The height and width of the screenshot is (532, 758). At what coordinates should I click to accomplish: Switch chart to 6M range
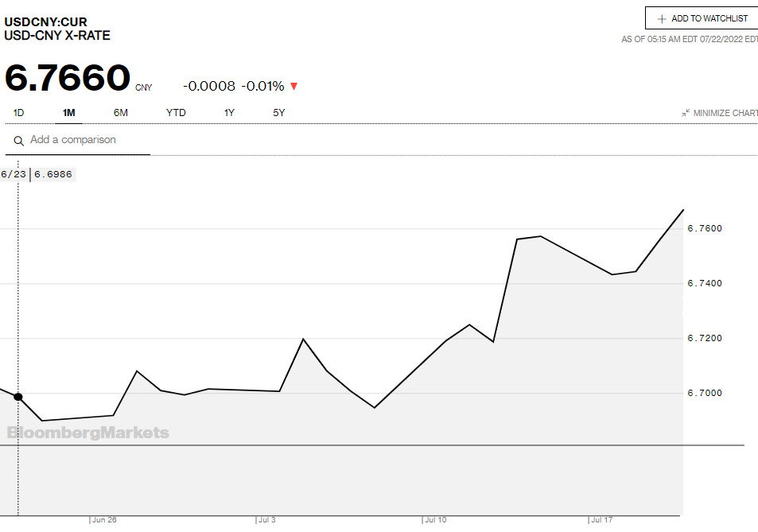click(x=120, y=113)
